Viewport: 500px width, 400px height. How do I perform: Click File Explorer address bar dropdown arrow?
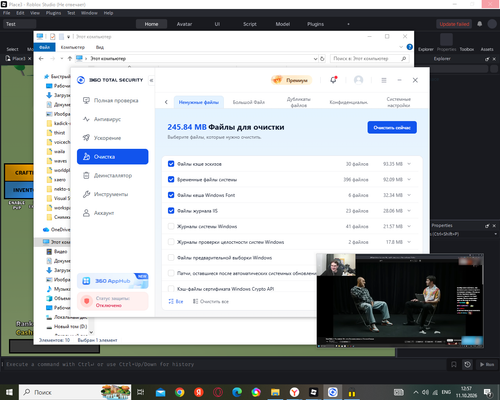(x=315, y=59)
